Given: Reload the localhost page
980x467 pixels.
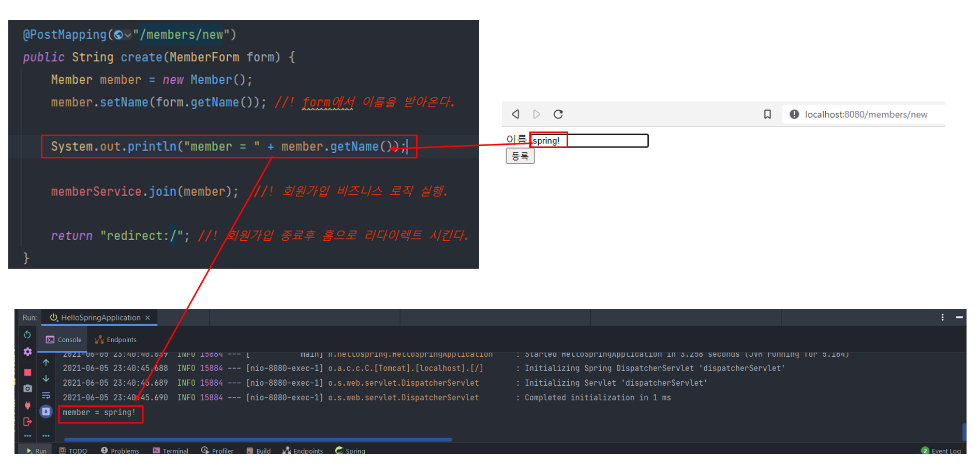Looking at the screenshot, I should [558, 114].
